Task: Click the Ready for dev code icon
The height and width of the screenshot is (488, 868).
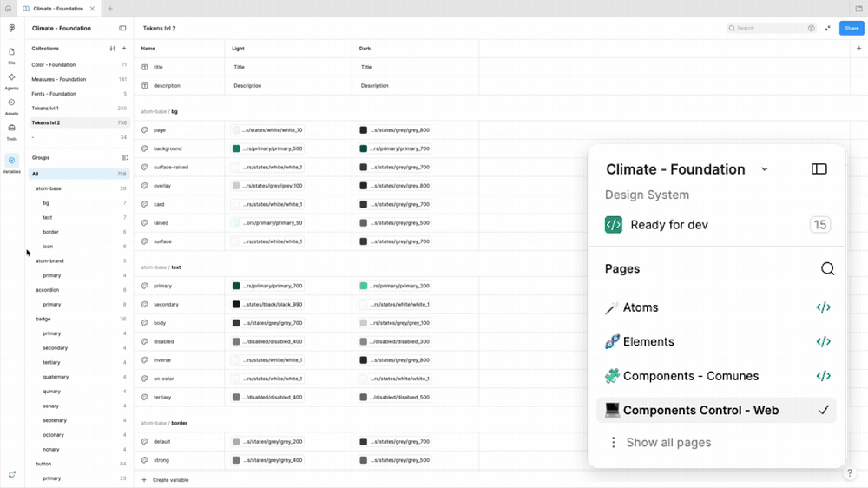Action: pos(614,225)
